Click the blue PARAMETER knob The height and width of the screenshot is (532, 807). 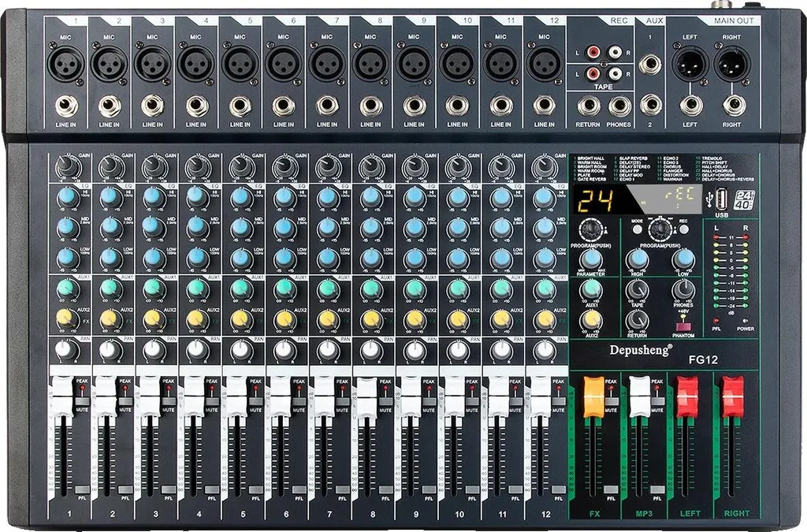[x=591, y=259]
